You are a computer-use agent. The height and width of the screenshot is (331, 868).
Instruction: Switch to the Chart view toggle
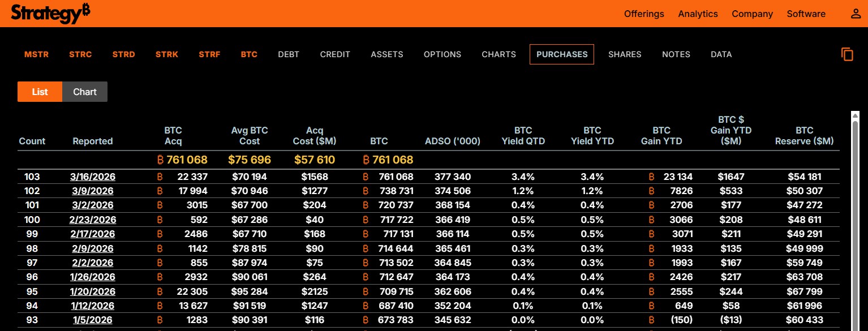point(85,92)
